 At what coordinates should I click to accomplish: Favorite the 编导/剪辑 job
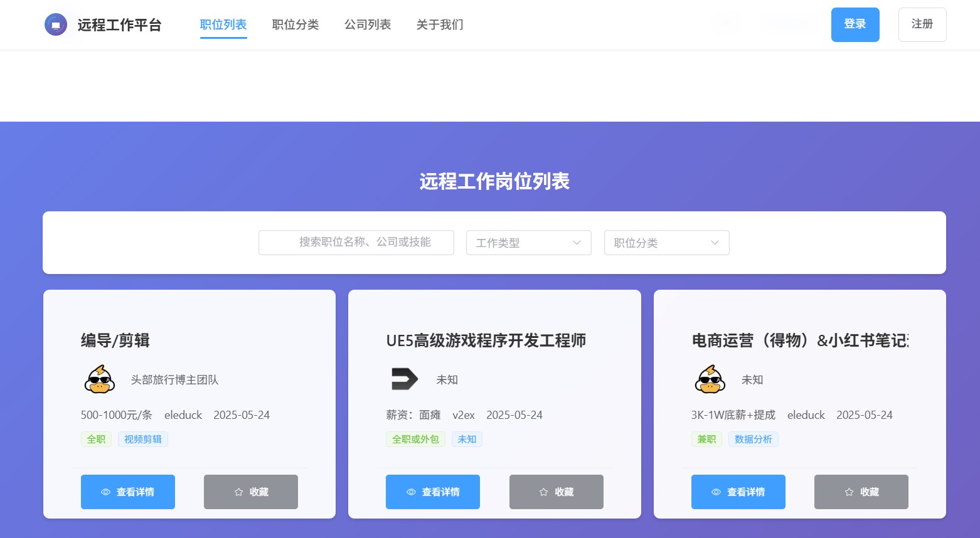tap(251, 492)
